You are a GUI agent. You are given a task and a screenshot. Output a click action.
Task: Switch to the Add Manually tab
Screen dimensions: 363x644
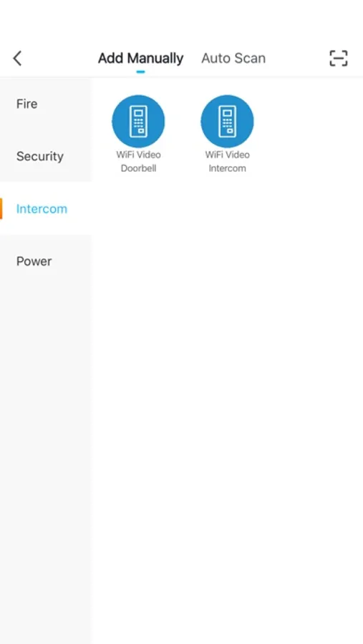pyautogui.click(x=140, y=59)
